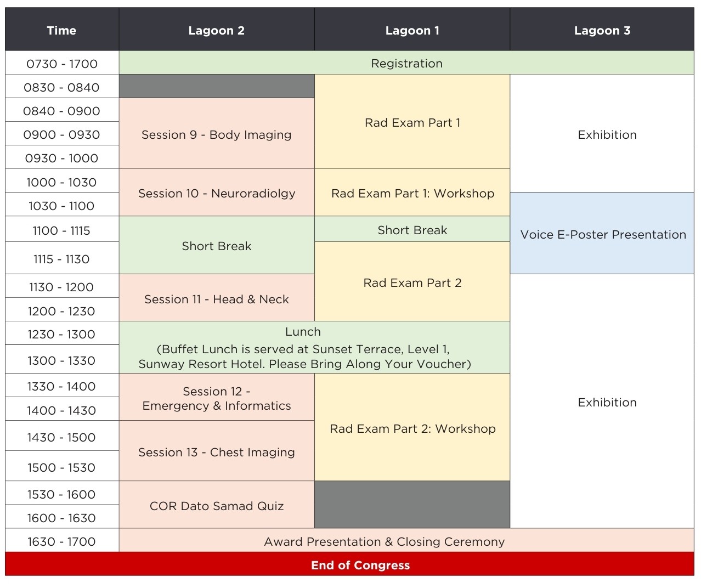Select the Lagoon 3 column header
Screen dimensions: 701x588
(x=602, y=31)
